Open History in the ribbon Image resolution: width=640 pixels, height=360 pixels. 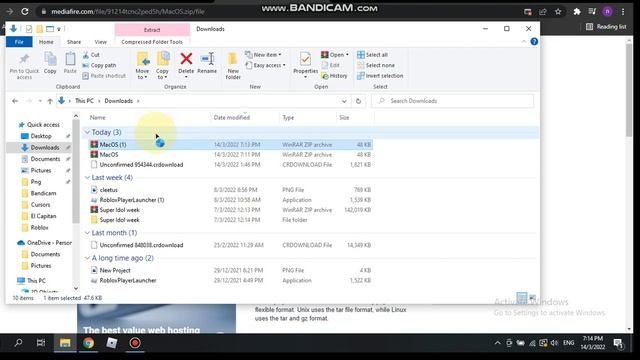click(x=334, y=76)
